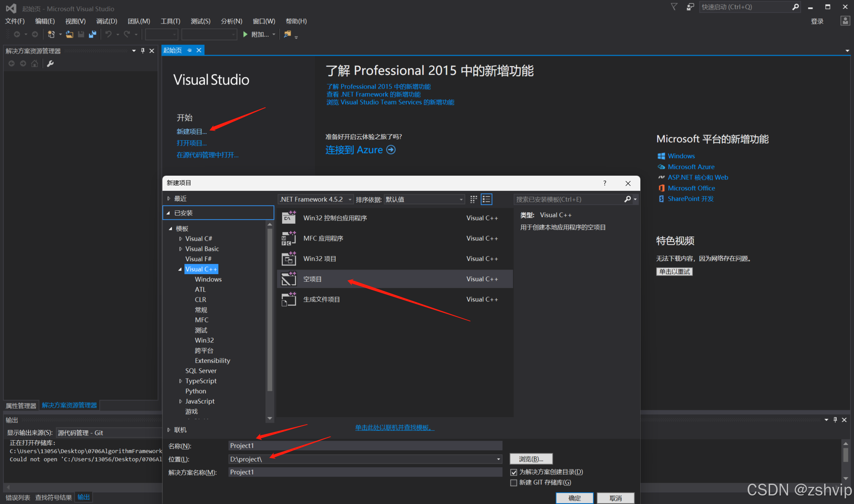Screen dimensions: 854x504
Task: Open the 连接到 Azure link
Action: click(x=355, y=150)
